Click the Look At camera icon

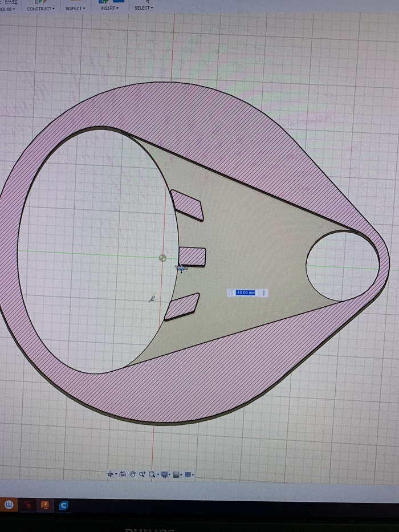(x=123, y=474)
